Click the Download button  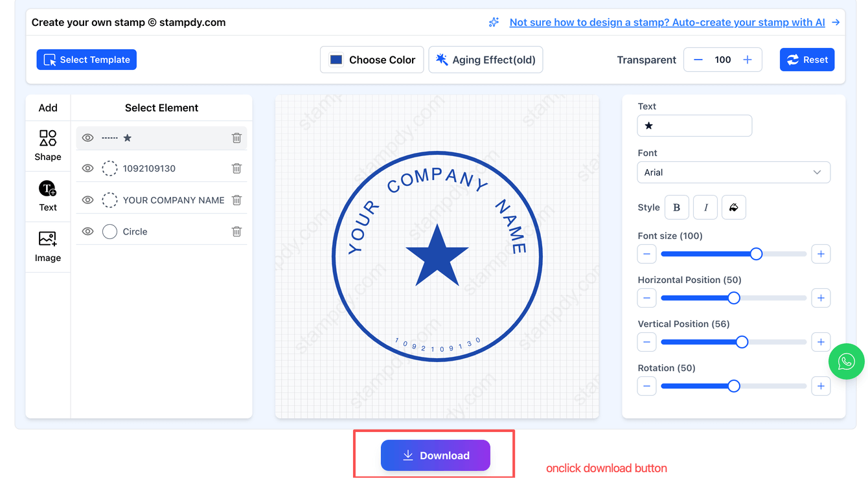pyautogui.click(x=435, y=455)
